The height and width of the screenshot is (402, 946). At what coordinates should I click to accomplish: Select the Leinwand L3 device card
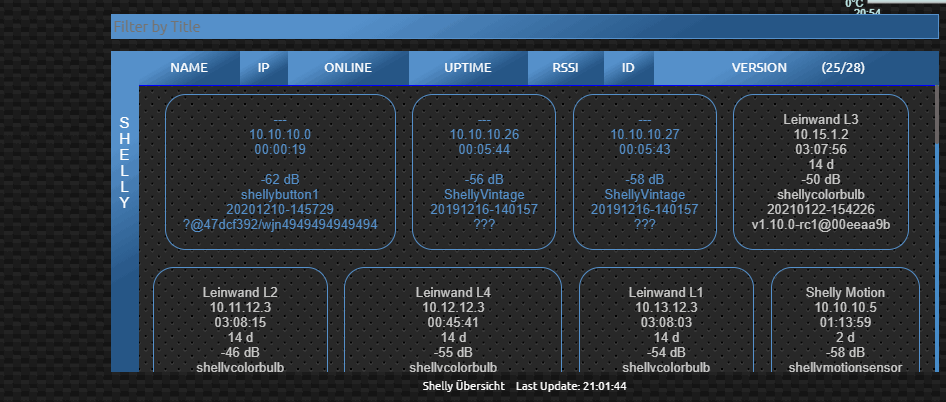821,171
